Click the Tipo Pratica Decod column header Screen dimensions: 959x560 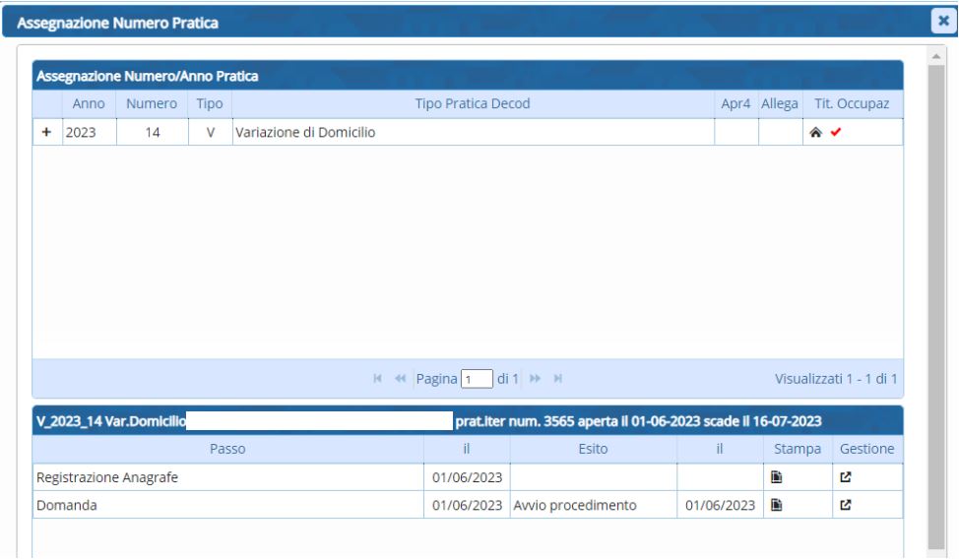tap(472, 103)
